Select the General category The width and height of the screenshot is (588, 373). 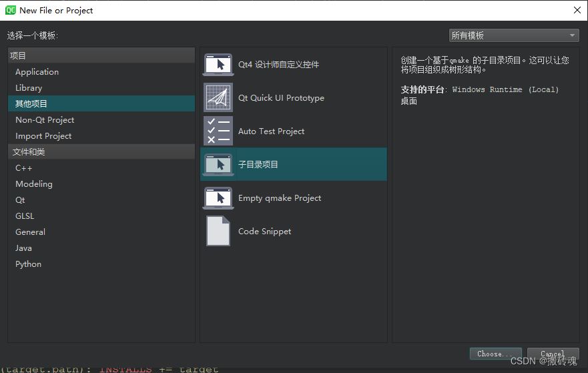tap(101, 232)
